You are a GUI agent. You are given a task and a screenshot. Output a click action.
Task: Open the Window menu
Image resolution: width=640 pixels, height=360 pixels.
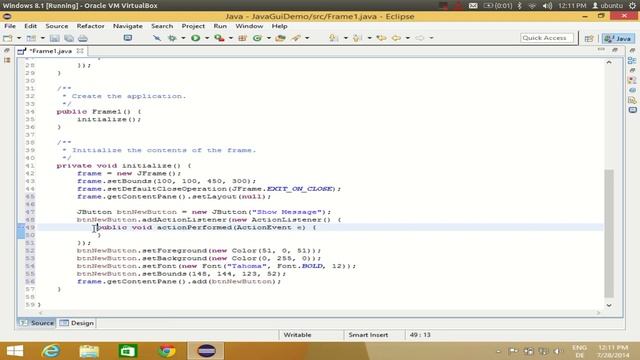point(249,26)
